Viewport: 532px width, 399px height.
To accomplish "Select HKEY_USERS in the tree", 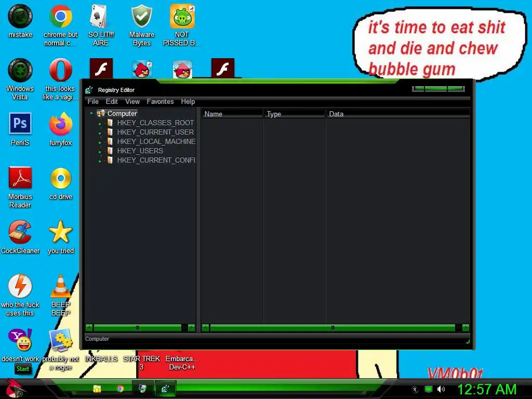I will pos(140,151).
